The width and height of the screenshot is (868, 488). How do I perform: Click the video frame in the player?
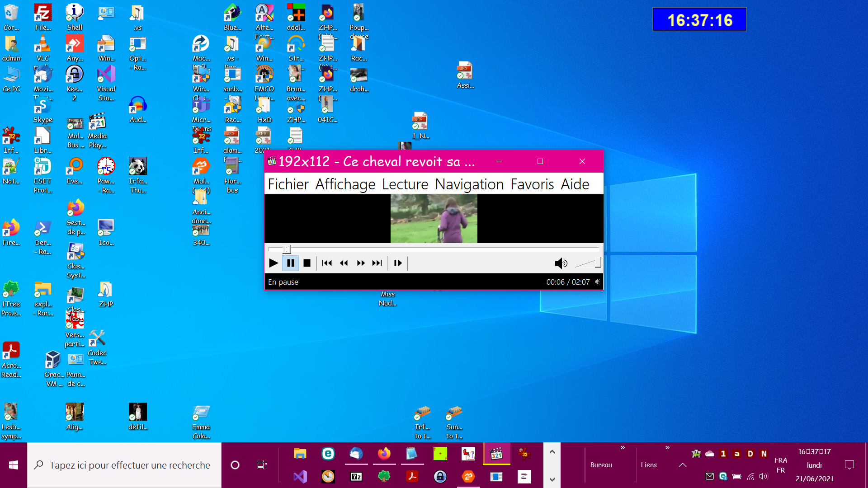point(434,219)
